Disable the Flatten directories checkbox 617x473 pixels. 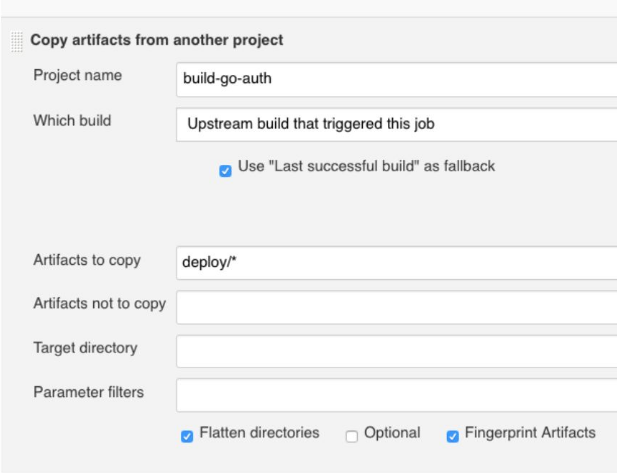[187, 436]
